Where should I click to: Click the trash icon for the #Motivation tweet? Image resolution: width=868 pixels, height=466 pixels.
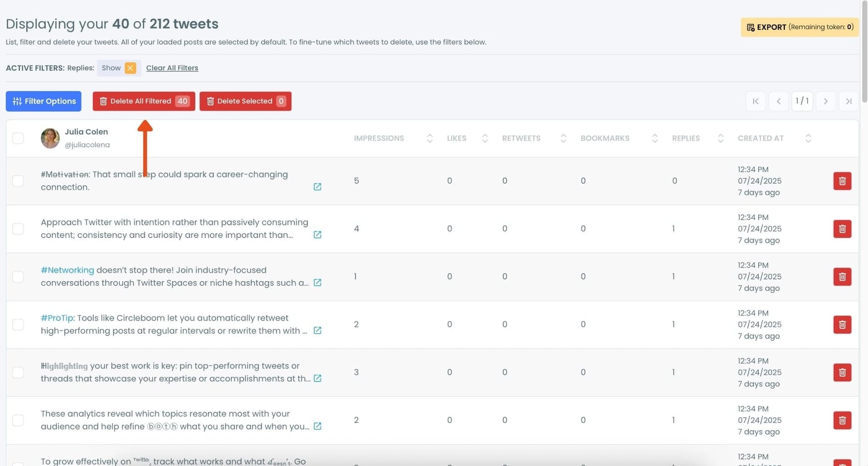point(842,181)
